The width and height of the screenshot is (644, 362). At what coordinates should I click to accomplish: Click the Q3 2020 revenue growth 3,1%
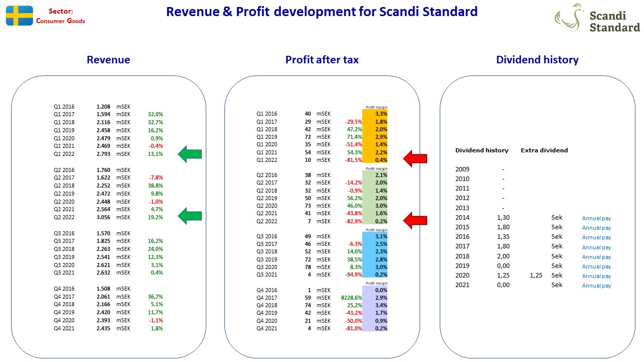[x=156, y=265]
